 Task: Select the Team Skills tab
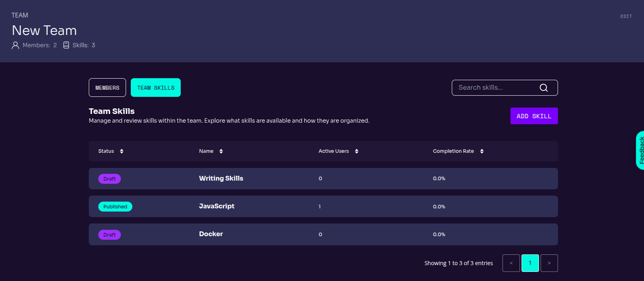click(x=156, y=88)
